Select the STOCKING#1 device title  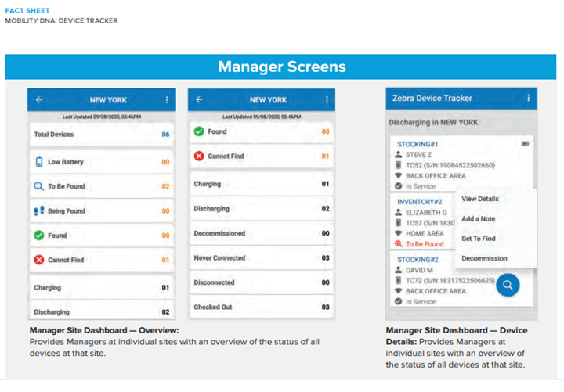[418, 144]
